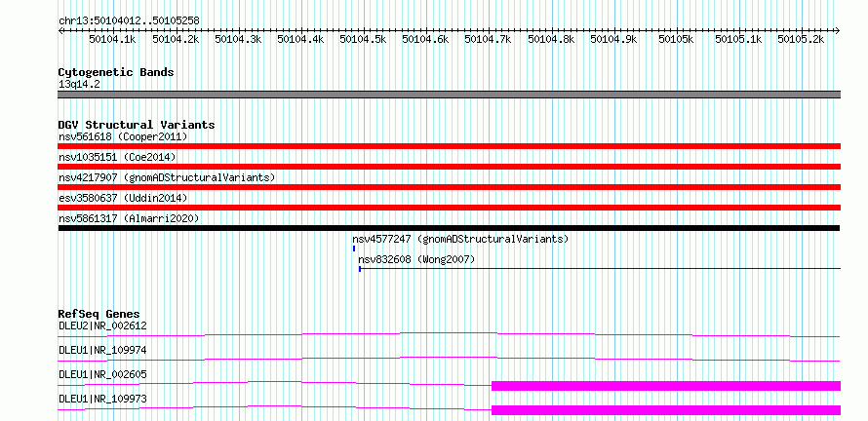
Task: Open the DLEU1|NR_109973 gene label
Action: tap(102, 399)
